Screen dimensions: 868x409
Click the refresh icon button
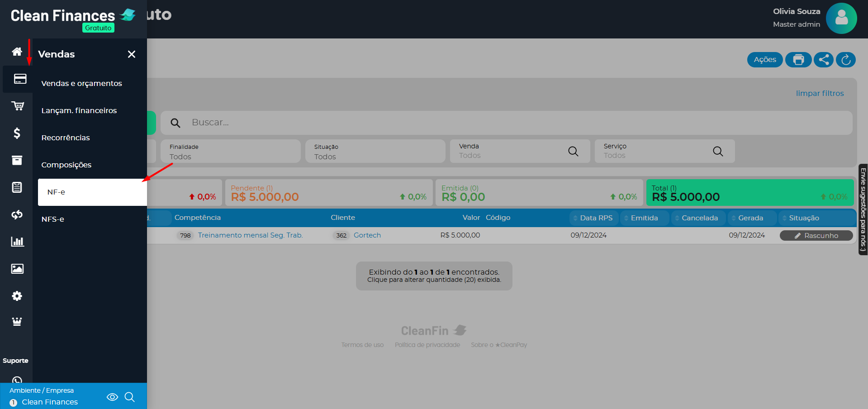pos(845,60)
